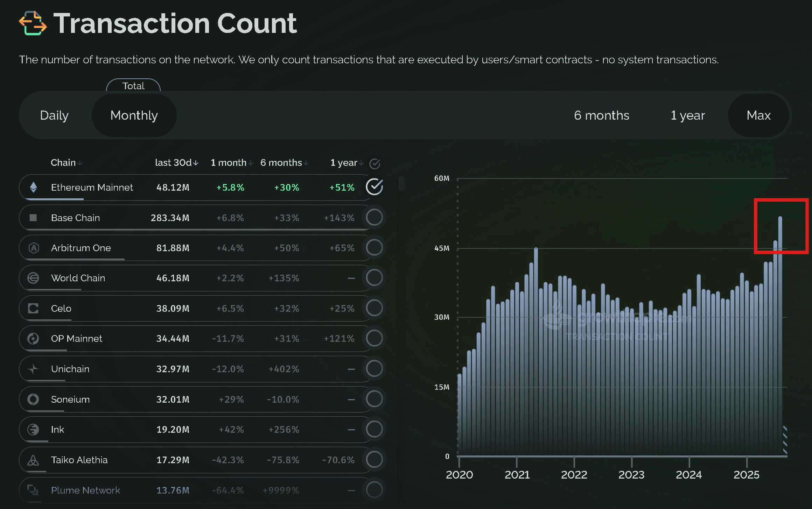Click the -42.3% value for Taiko Alethia
812x509 pixels.
click(x=228, y=460)
